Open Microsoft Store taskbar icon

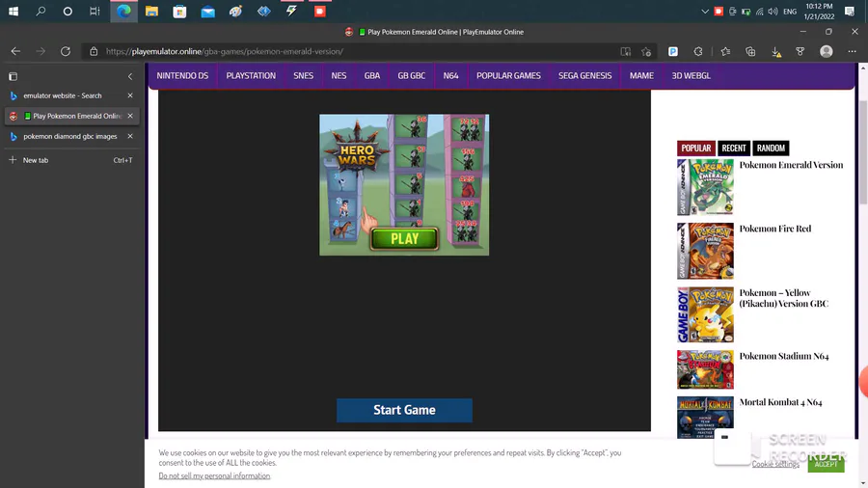click(x=180, y=11)
